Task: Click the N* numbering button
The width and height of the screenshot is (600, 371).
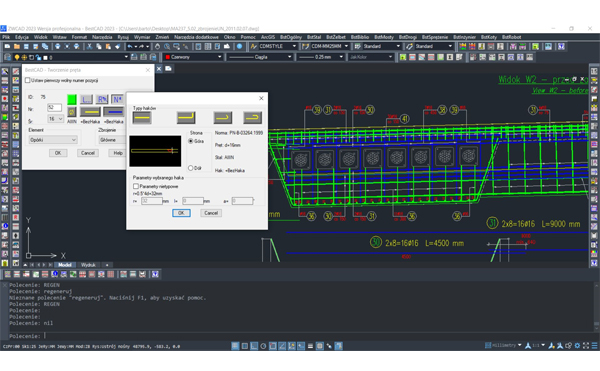Action: pos(117,99)
